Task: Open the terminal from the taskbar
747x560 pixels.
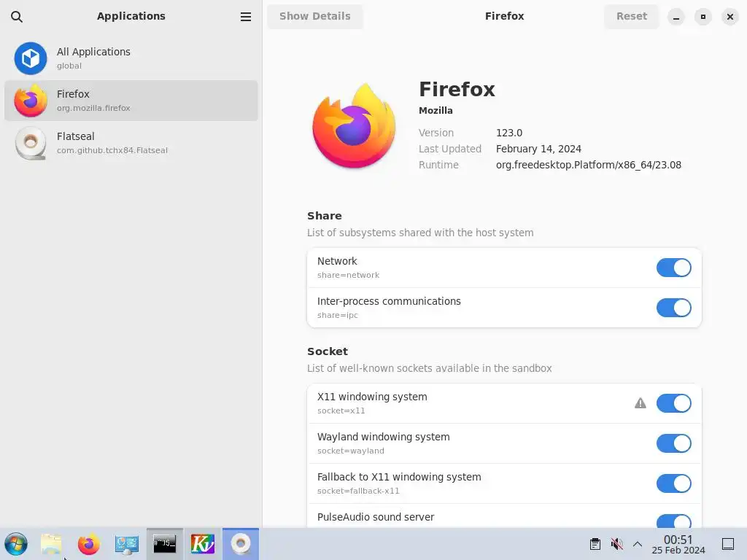Action: tap(164, 544)
